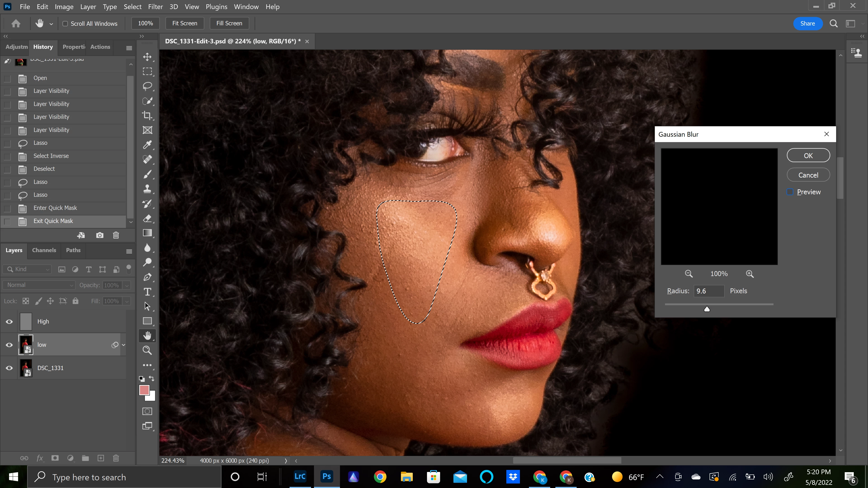Select the Clone Stamp tool
This screenshot has width=868, height=488.
point(147,189)
